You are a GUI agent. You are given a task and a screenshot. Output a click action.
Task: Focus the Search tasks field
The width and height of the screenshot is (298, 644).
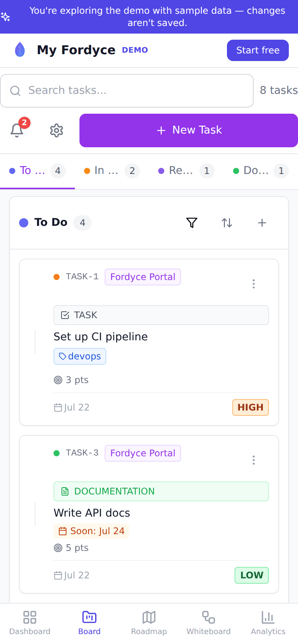tap(127, 91)
